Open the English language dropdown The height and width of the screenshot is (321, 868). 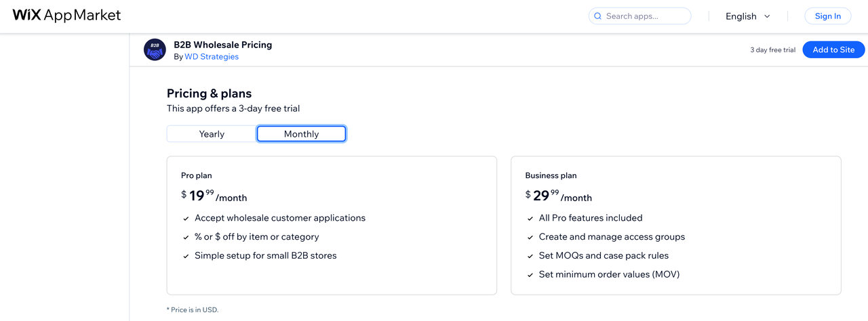(x=747, y=16)
